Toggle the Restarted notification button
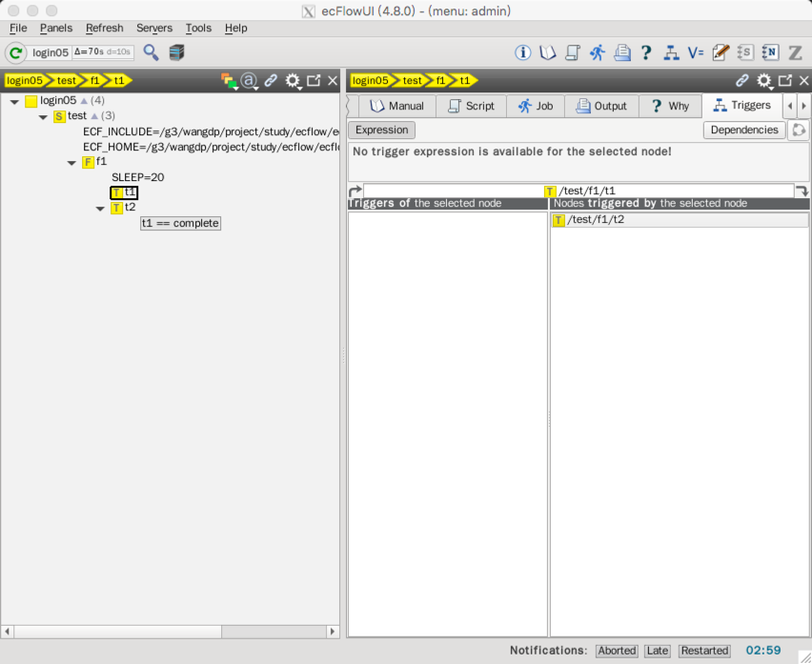Image resolution: width=812 pixels, height=664 pixels. (x=704, y=651)
